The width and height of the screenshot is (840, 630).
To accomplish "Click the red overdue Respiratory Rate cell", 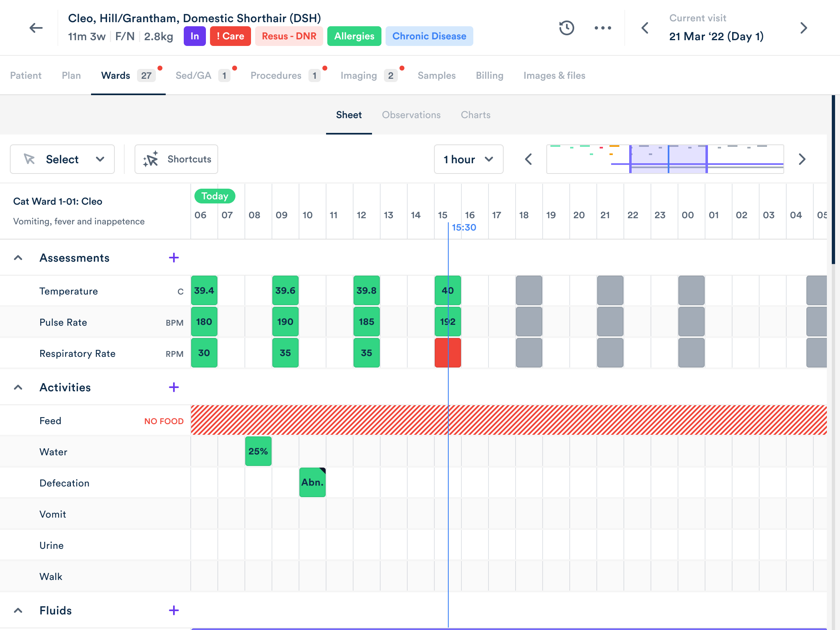I will (x=447, y=353).
